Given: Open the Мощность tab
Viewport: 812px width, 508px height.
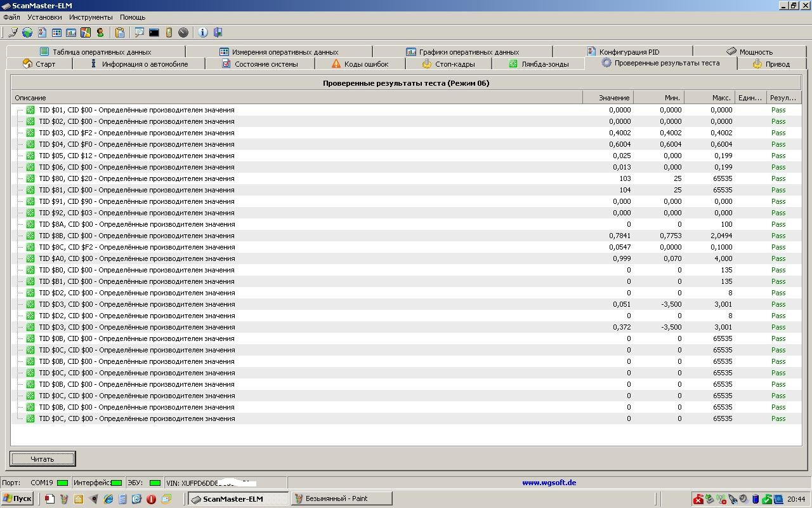Looking at the screenshot, I should (x=750, y=51).
